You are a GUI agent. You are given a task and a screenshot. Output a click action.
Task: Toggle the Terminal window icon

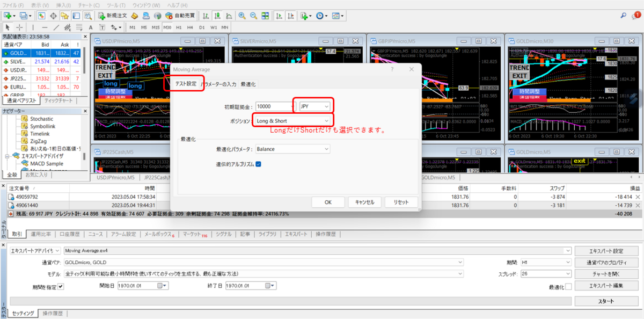(x=76, y=16)
